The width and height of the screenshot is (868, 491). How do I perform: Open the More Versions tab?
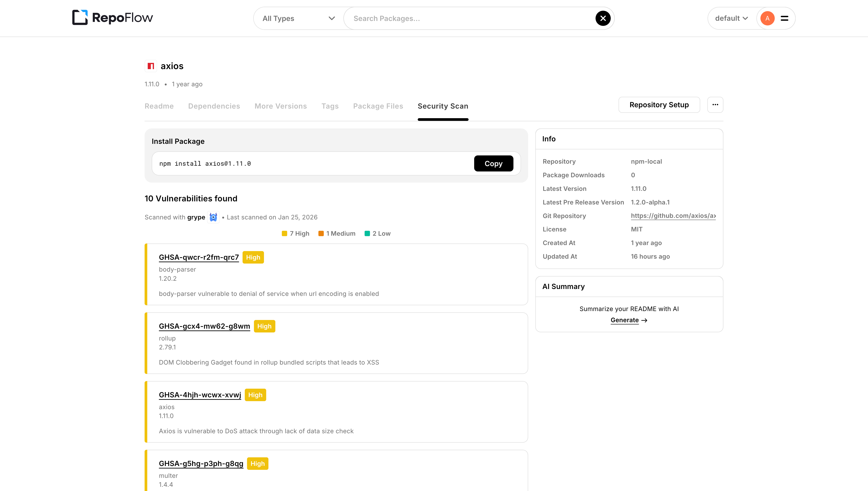[x=281, y=106]
